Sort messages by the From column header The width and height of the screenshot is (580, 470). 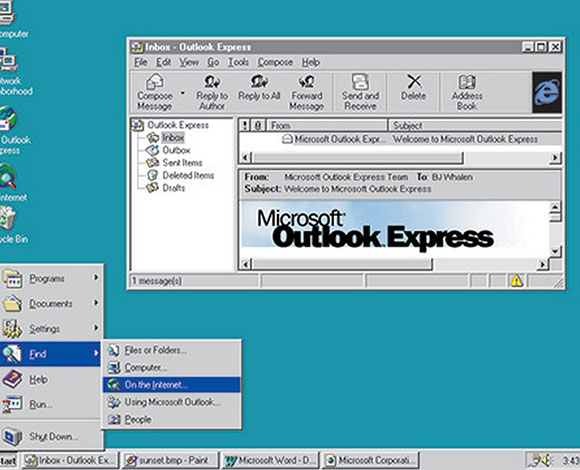tap(327, 126)
